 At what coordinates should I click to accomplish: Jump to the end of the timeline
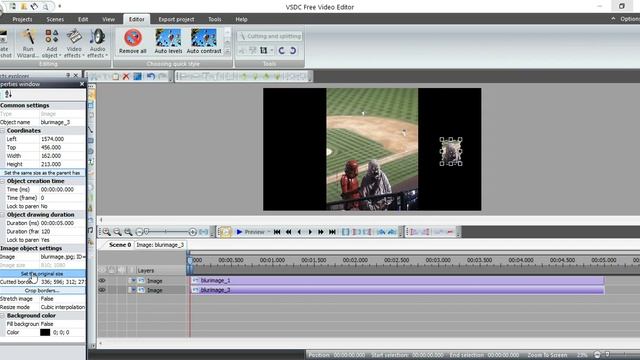[x=332, y=232]
